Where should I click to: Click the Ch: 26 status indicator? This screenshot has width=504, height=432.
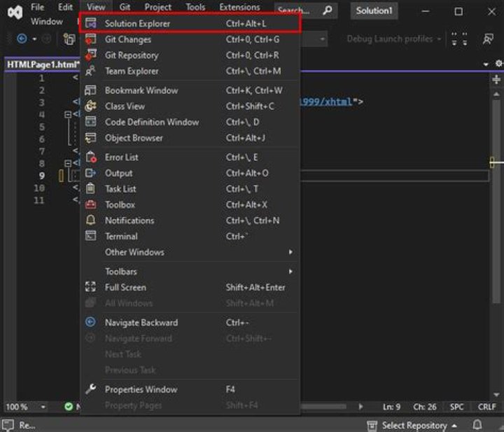click(425, 407)
